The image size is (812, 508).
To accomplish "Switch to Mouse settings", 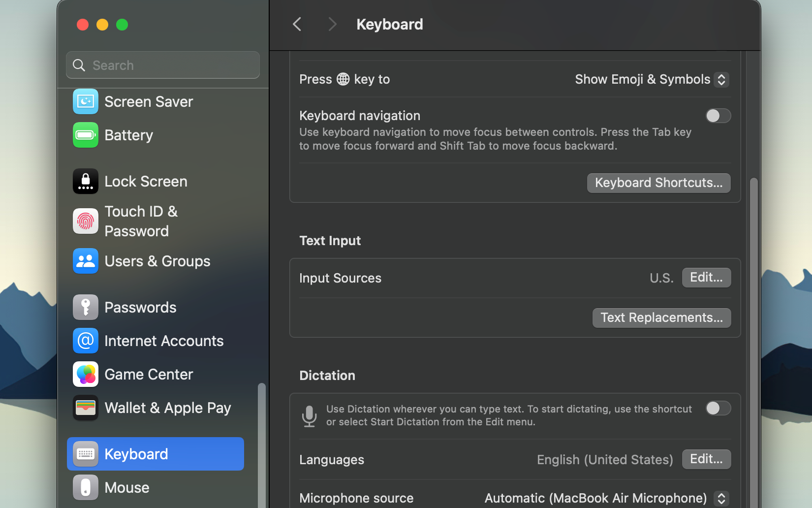I will tap(126, 487).
